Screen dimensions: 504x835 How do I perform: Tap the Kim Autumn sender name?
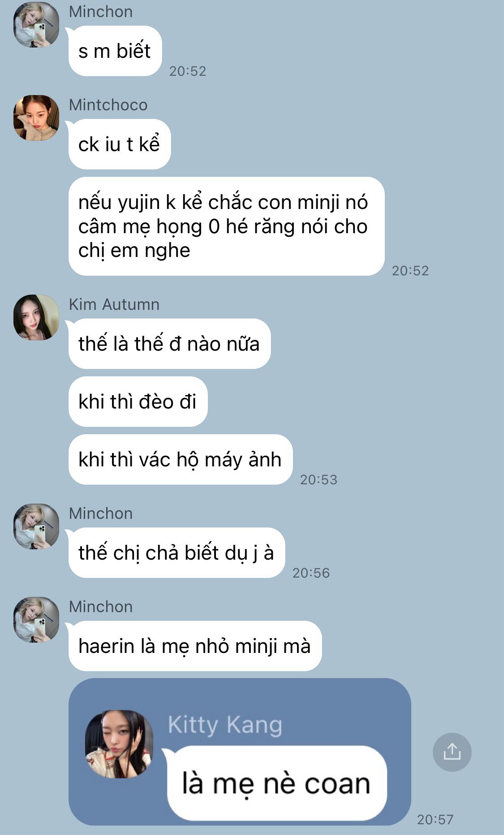(114, 304)
